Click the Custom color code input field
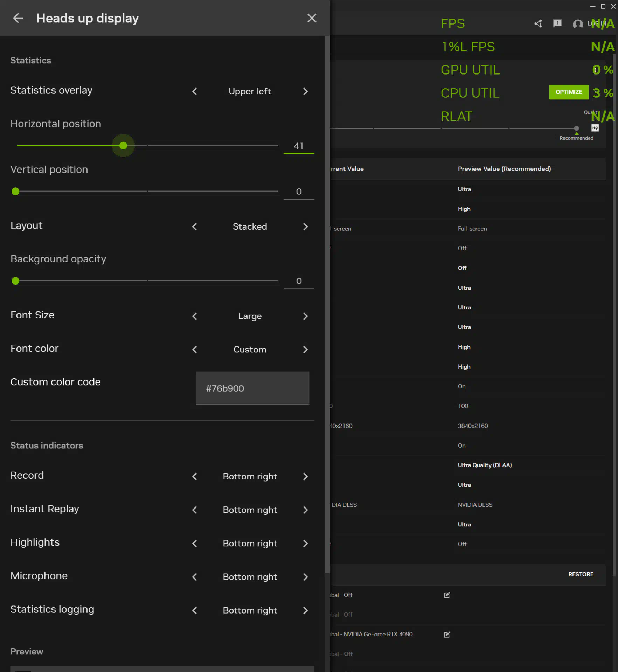The width and height of the screenshot is (618, 672). coord(252,388)
